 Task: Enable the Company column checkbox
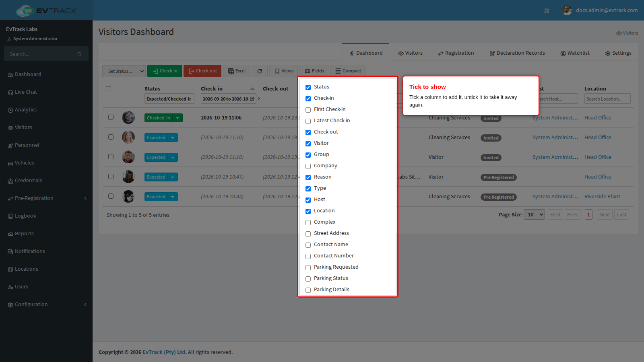pyautogui.click(x=308, y=166)
